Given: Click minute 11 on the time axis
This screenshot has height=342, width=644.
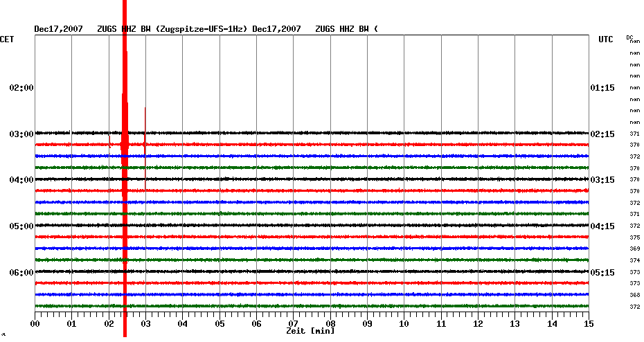Looking at the screenshot, I should coord(441,324).
